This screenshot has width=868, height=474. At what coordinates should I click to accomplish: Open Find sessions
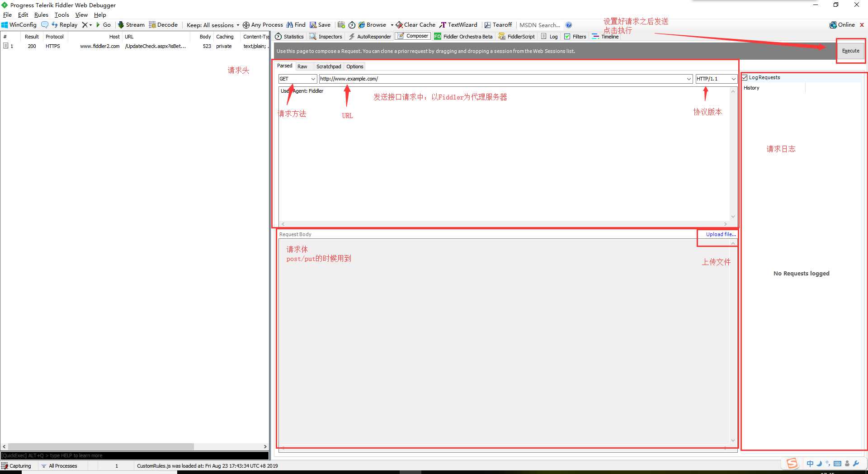(296, 25)
